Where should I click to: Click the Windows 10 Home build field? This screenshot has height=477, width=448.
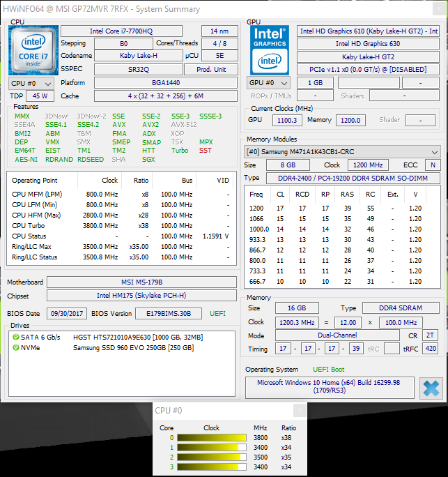coord(330,388)
